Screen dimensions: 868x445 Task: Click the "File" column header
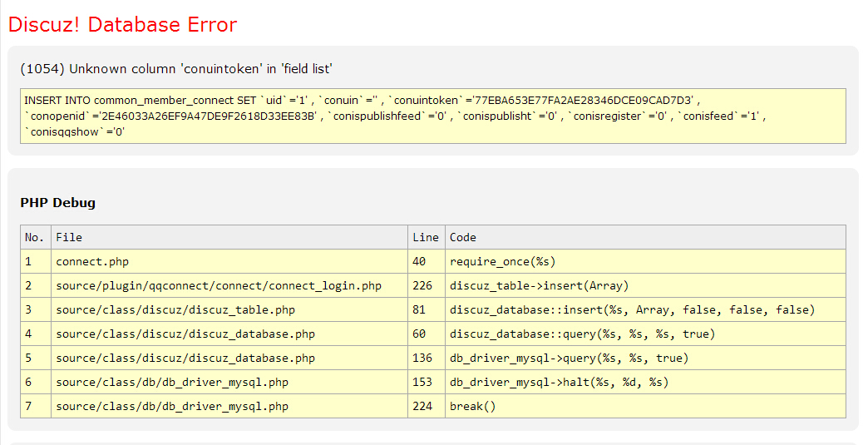pos(69,237)
